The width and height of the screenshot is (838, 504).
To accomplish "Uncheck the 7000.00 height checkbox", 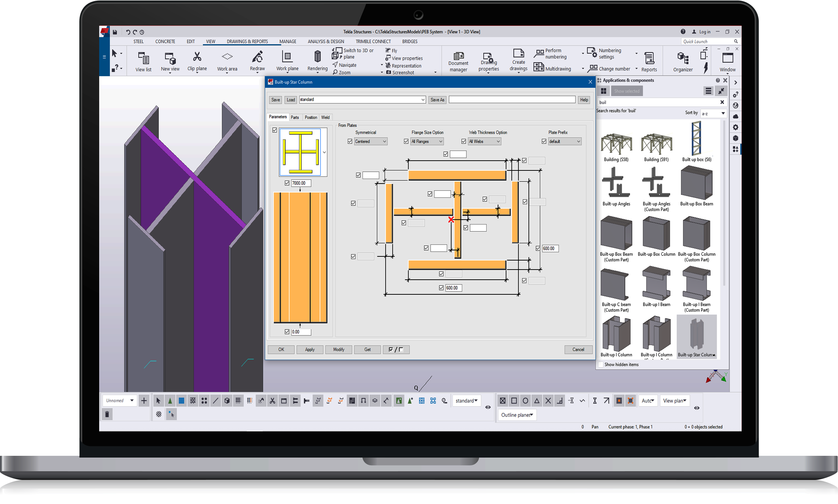I will click(287, 183).
